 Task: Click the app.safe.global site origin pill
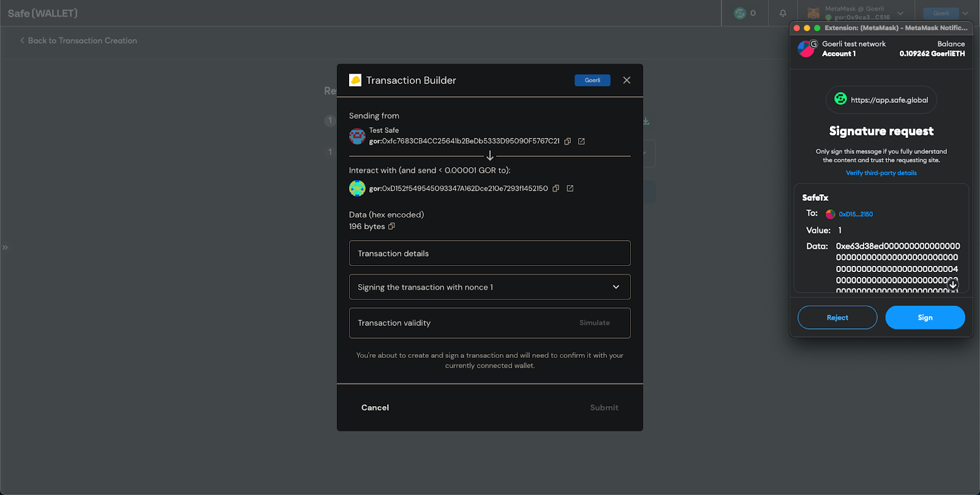(881, 100)
